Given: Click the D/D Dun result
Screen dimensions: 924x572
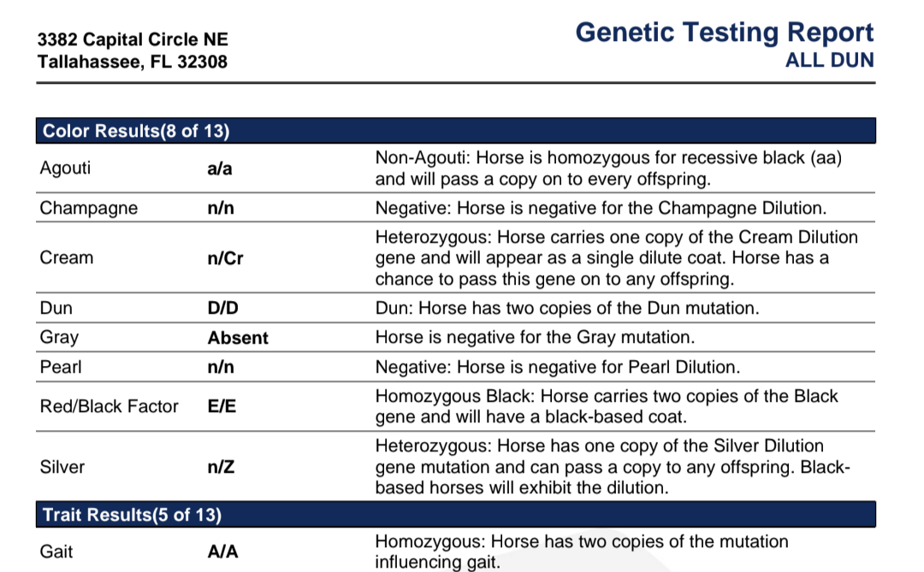Looking at the screenshot, I should (222, 308).
